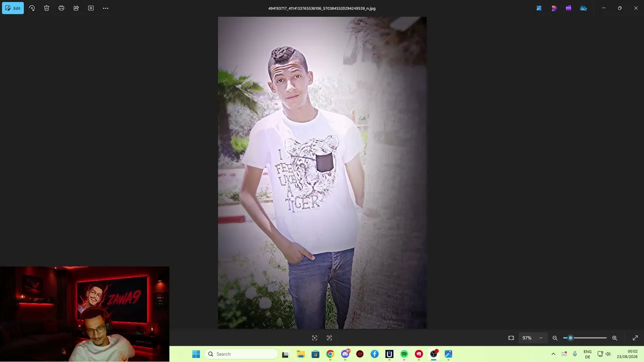Open Facebook from the taskbar
This screenshot has height=362, width=644.
375,354
